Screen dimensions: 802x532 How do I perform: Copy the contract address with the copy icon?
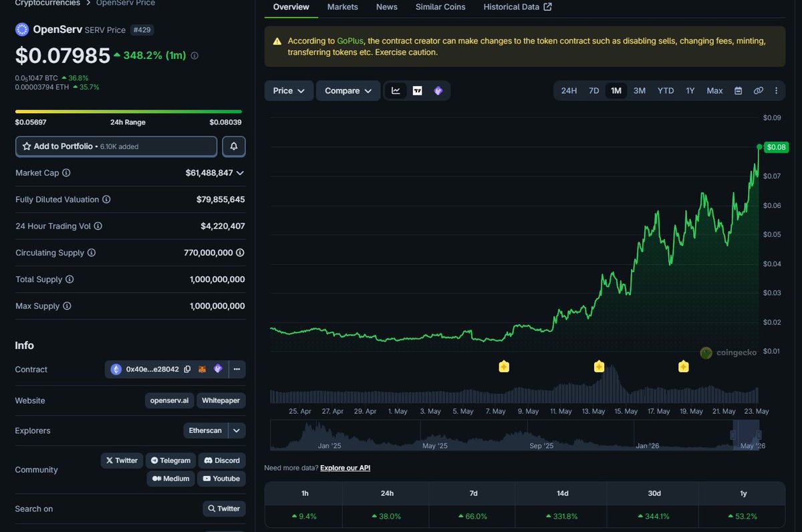[x=187, y=369]
